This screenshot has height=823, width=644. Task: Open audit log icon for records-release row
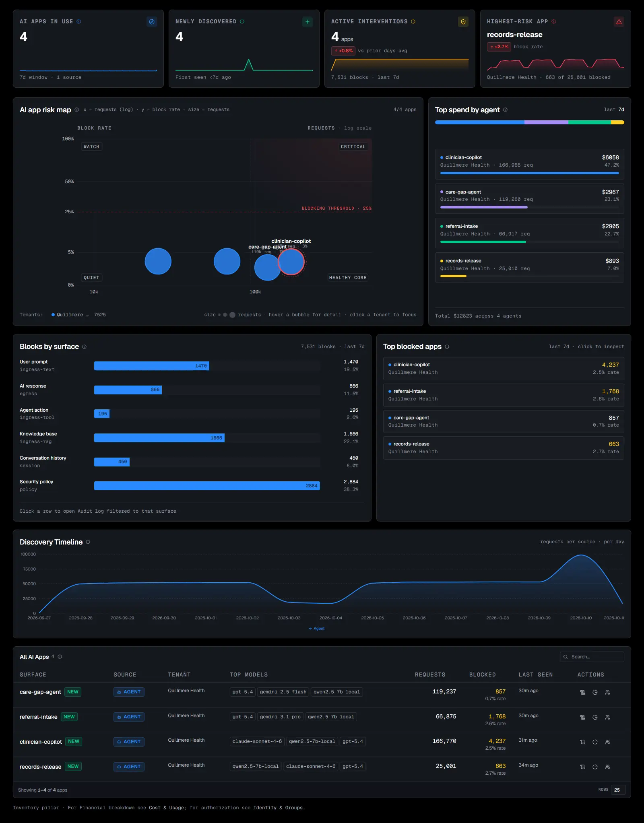pyautogui.click(x=582, y=767)
